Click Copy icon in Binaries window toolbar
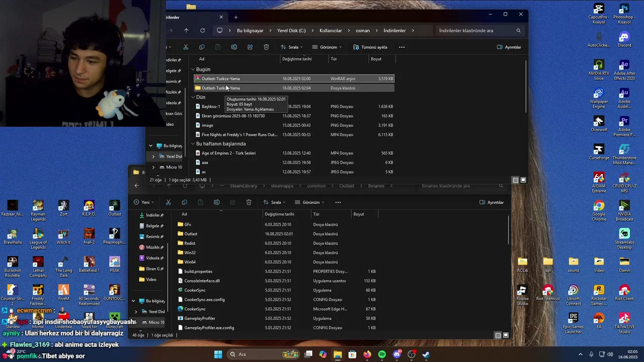 coord(184,202)
